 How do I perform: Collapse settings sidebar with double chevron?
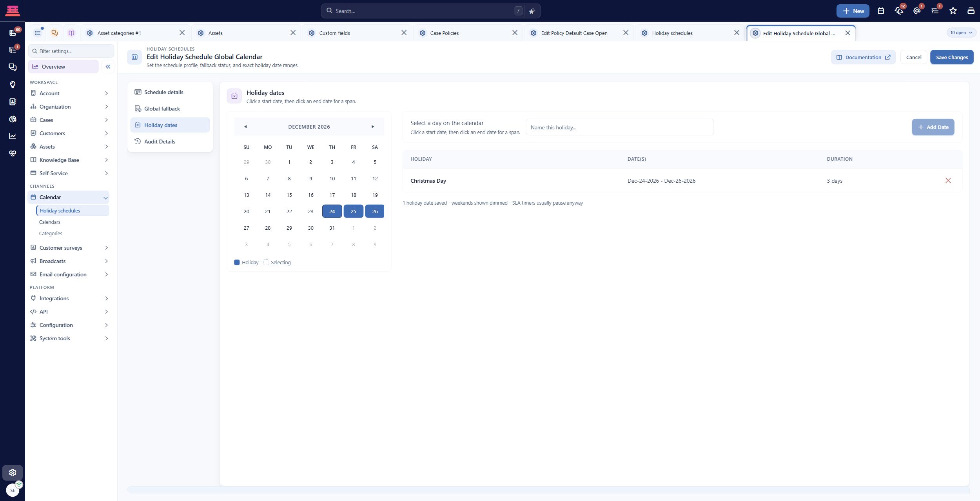click(108, 67)
